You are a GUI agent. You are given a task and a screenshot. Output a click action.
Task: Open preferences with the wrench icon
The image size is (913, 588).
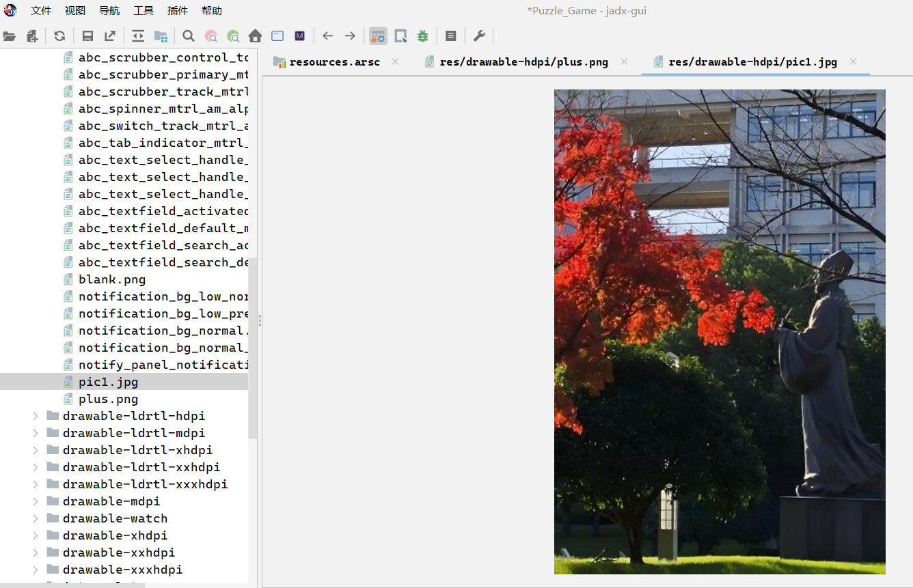click(479, 36)
